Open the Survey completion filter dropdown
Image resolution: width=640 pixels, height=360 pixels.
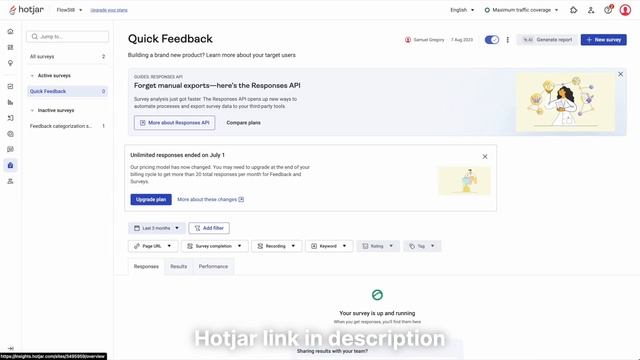[215, 246]
